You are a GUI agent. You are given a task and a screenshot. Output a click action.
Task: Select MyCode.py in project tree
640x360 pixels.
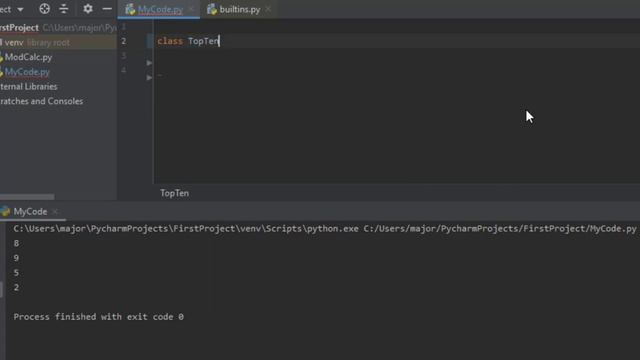(27, 72)
